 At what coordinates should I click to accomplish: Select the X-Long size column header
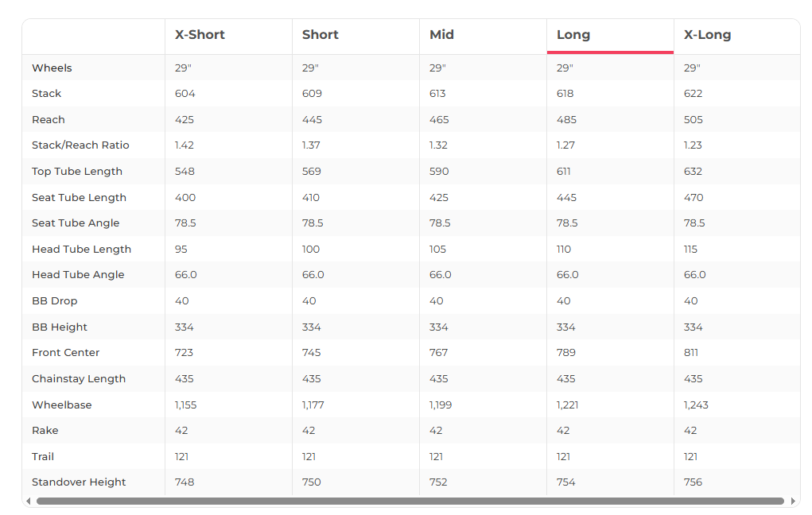click(x=707, y=35)
